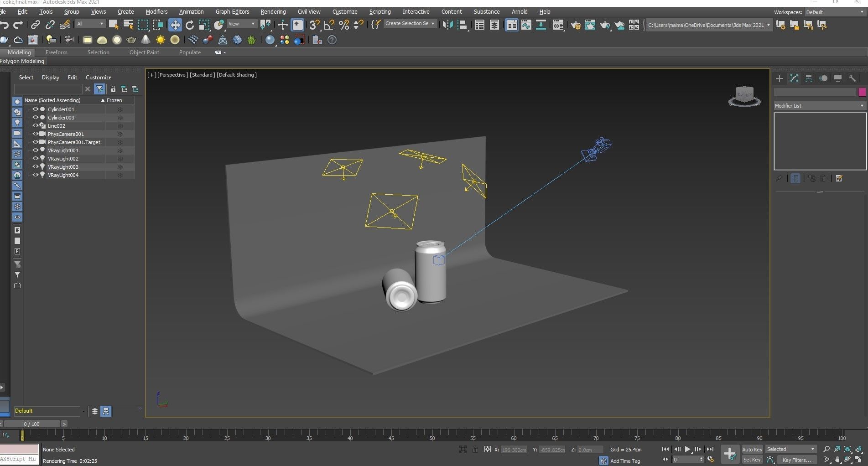Choose Rectangular Selection Region tool

point(143,25)
